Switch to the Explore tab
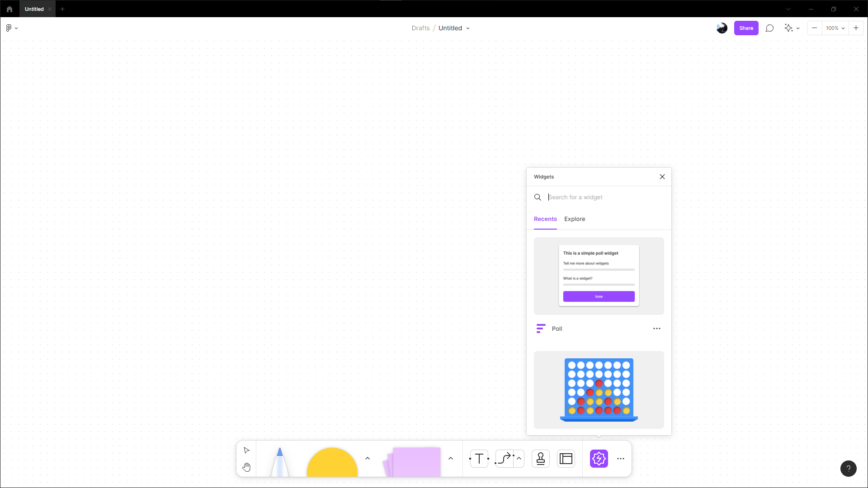 pyautogui.click(x=575, y=219)
